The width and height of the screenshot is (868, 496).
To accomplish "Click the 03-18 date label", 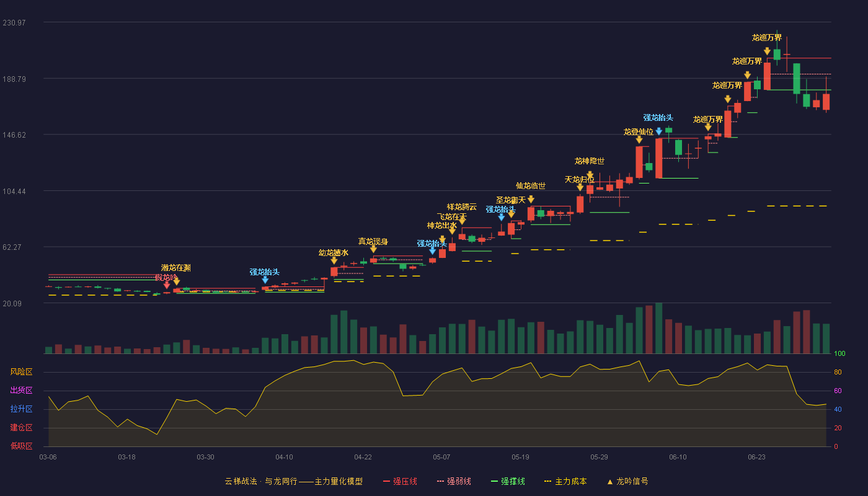I will [126, 457].
